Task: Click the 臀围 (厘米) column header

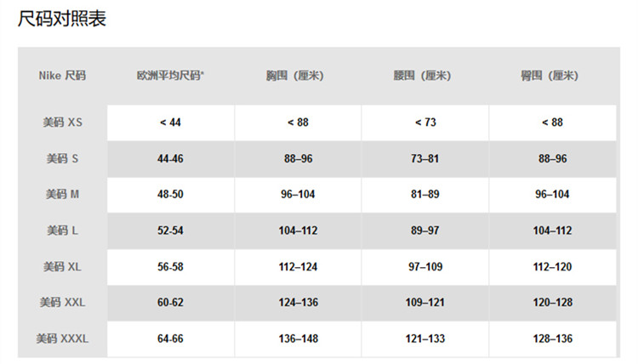Action: pos(552,76)
